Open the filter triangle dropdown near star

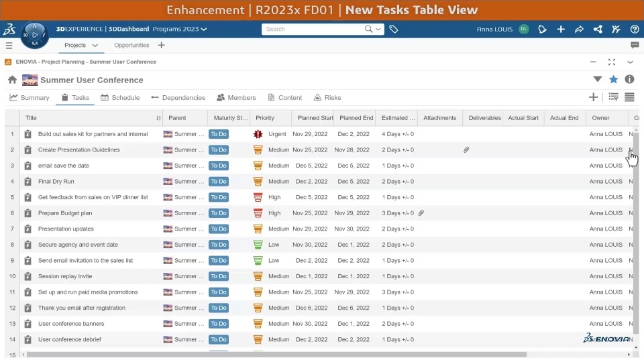[x=598, y=79]
